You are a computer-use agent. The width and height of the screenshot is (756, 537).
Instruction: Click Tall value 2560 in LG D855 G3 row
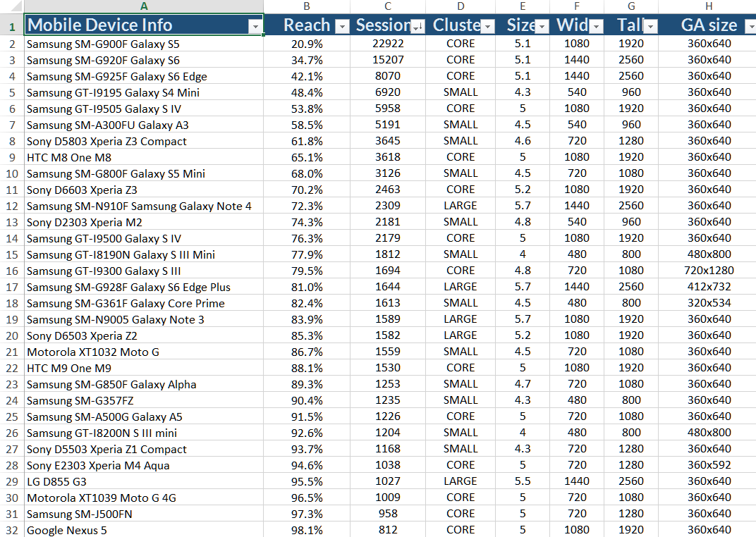coord(631,481)
